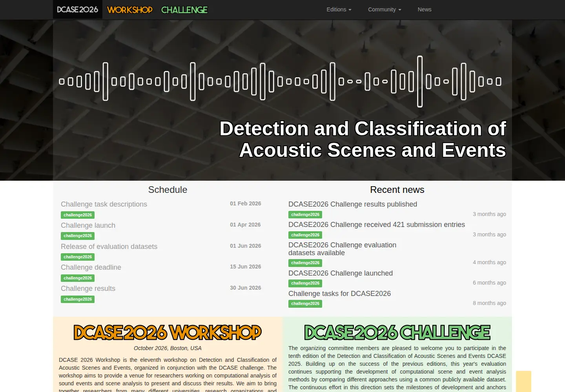Read the 421 submission entries news item

(x=377, y=225)
